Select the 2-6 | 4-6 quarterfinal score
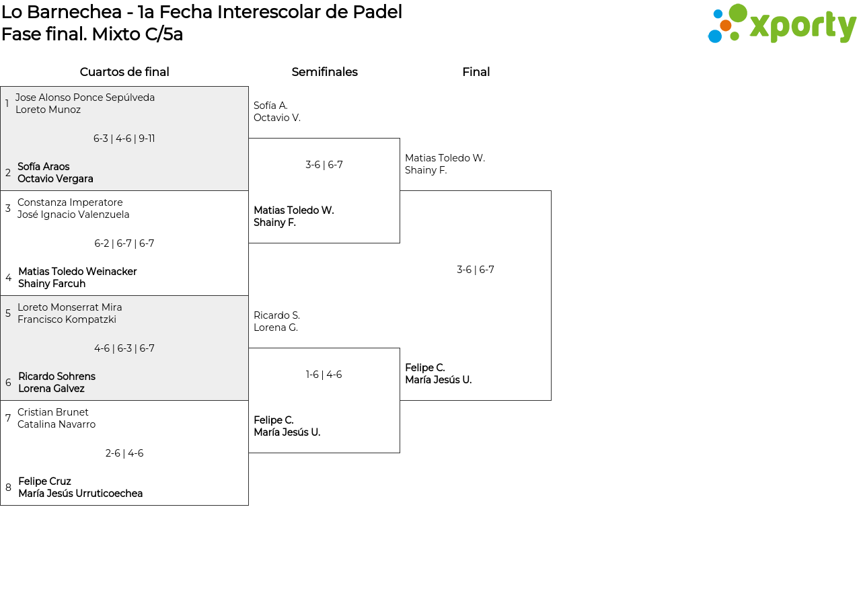861x616 pixels. tap(124, 453)
